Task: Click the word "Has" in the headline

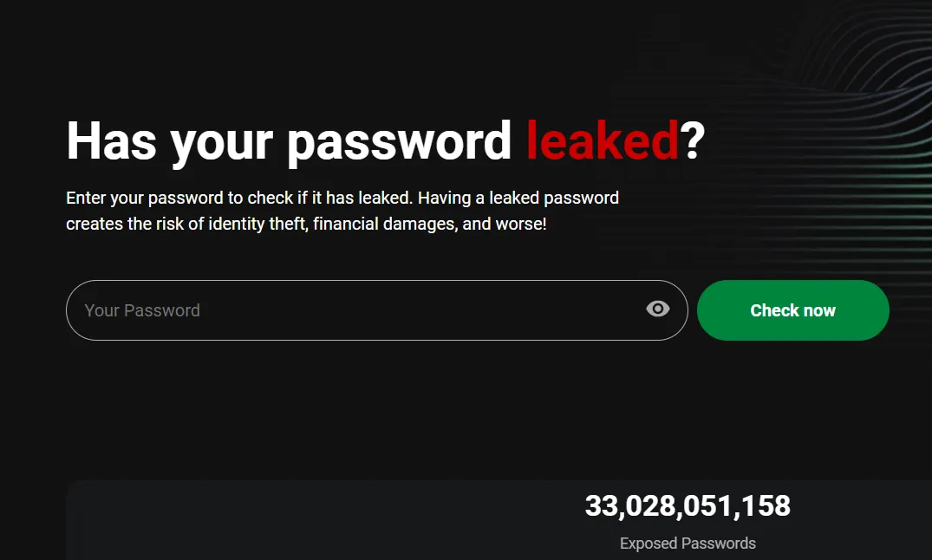Action: [111, 141]
